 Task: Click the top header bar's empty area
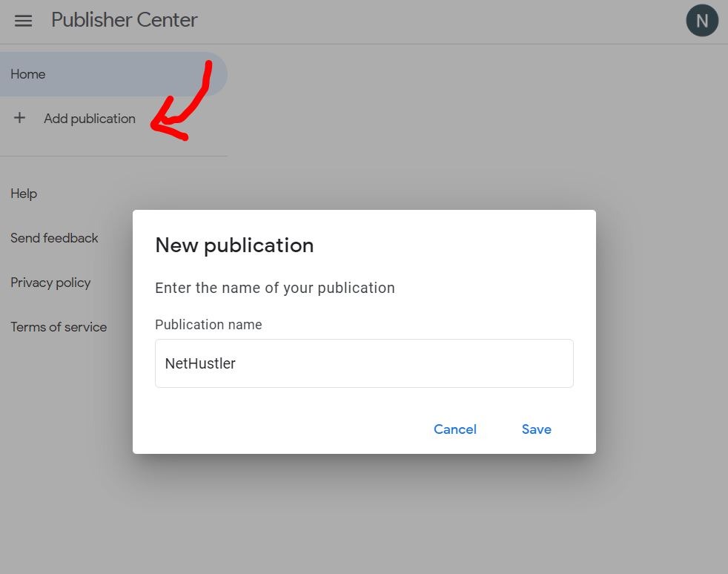tap(445, 21)
